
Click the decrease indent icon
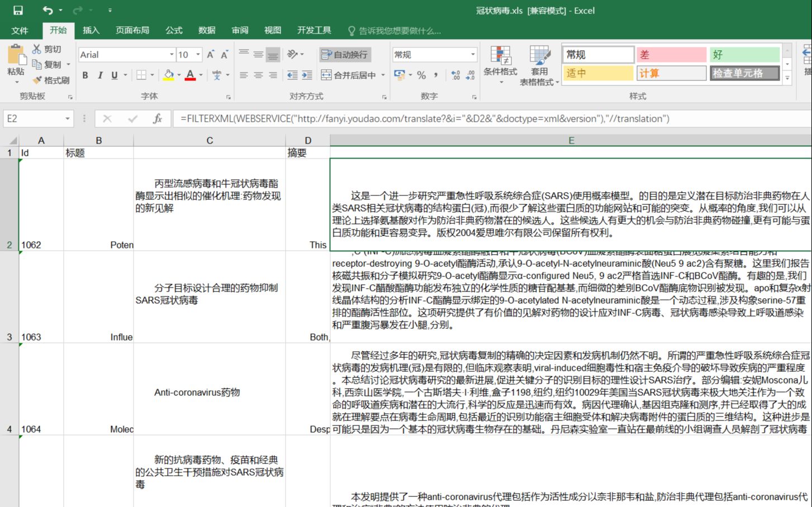[292, 75]
